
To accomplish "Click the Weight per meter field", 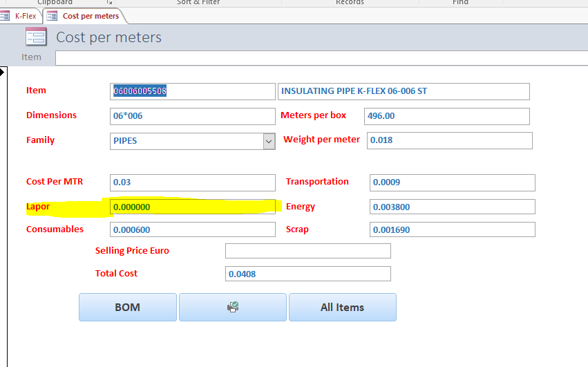I will [x=449, y=141].
